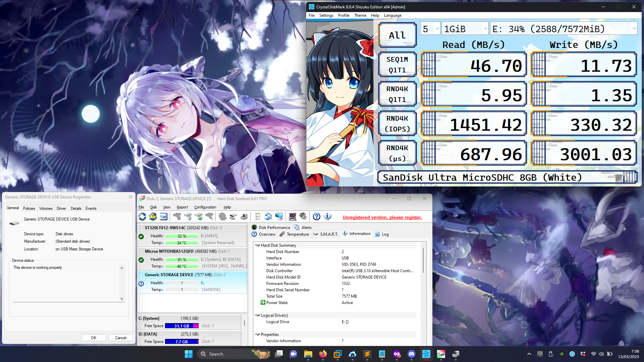This screenshot has height=362, width=644.
Task: Click the two-drives toolbar icon left of the computer-with-drive icon
Action: click(233, 217)
